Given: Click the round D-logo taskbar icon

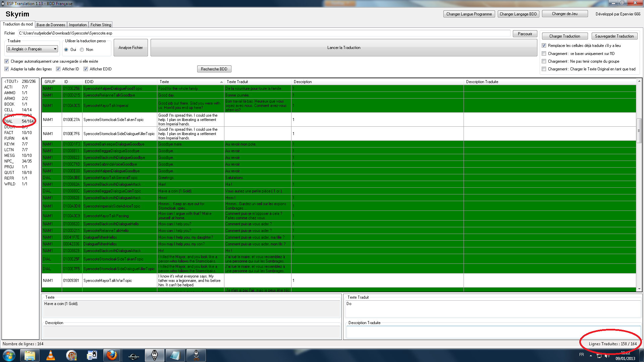Looking at the screenshot, I should pyautogui.click(x=71, y=355).
